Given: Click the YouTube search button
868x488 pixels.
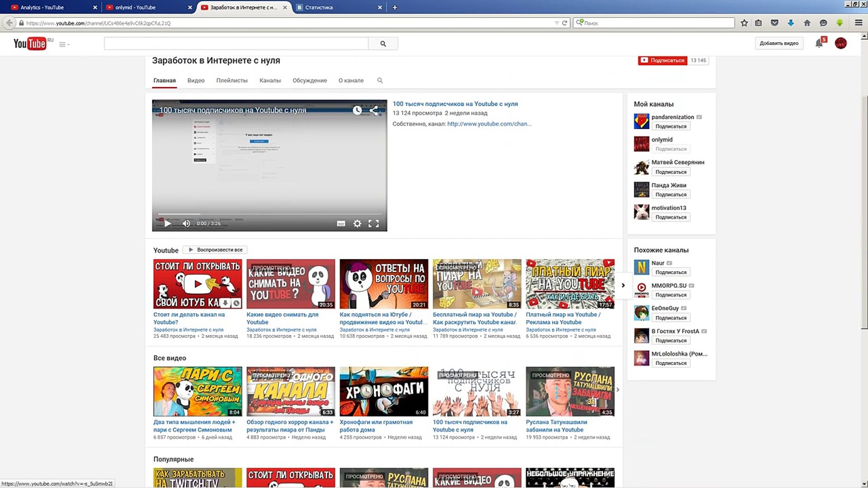Looking at the screenshot, I should [383, 44].
